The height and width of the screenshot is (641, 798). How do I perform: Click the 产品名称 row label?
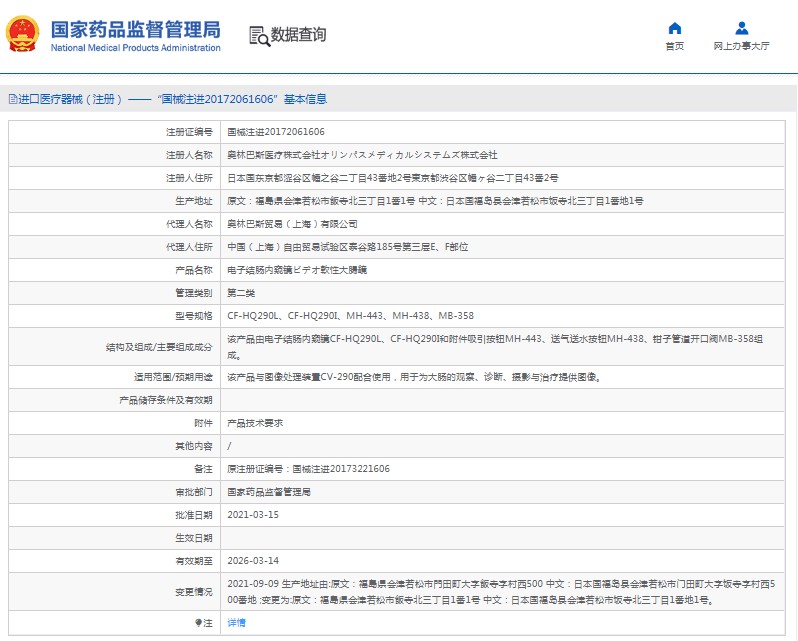tap(193, 270)
